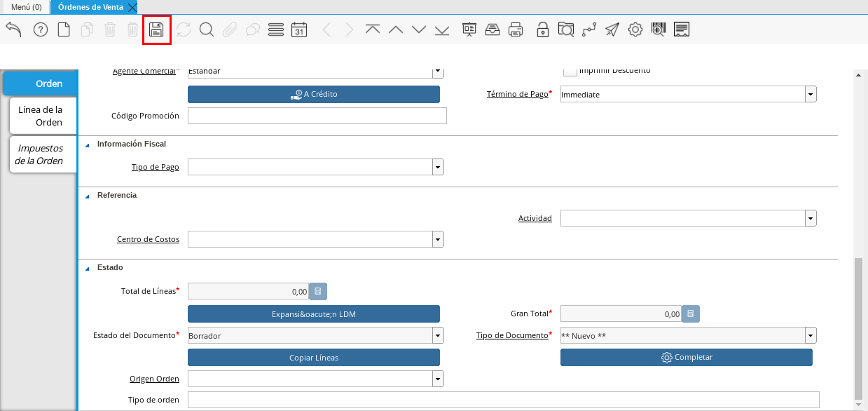Click the calculator beside Total de Líneas
This screenshot has height=411, width=868.
(x=318, y=292)
